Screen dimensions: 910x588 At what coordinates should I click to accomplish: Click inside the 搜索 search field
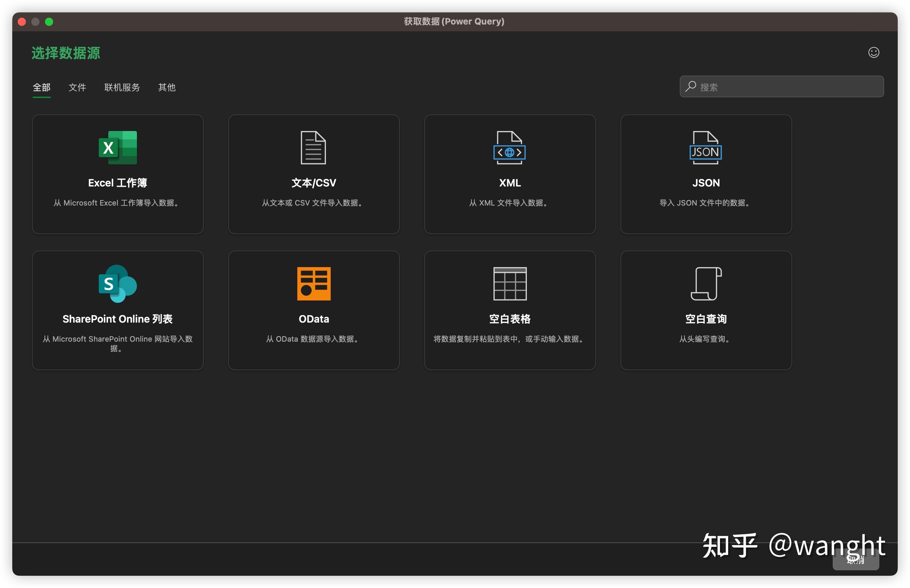(764, 87)
